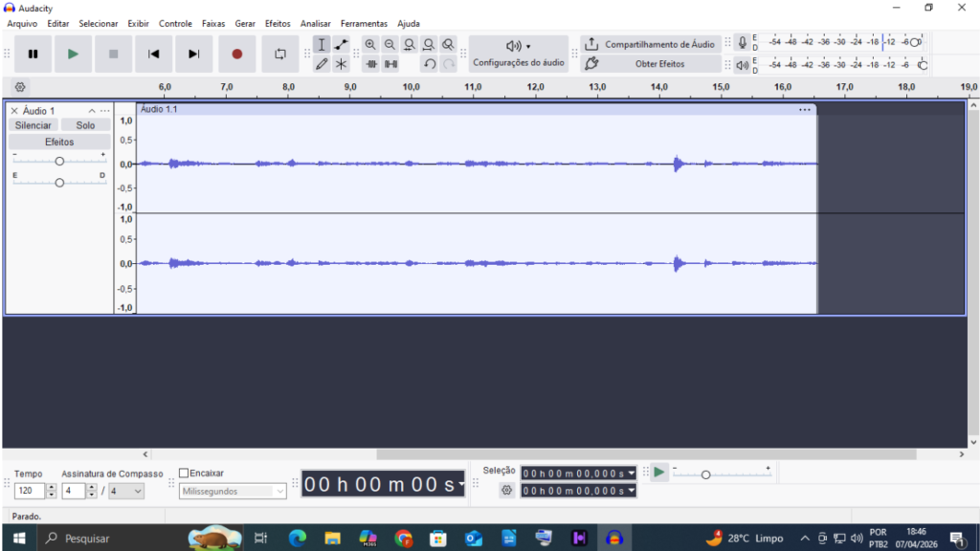
Task: Open the Pesquisar box in the taskbar
Action: (x=86, y=537)
